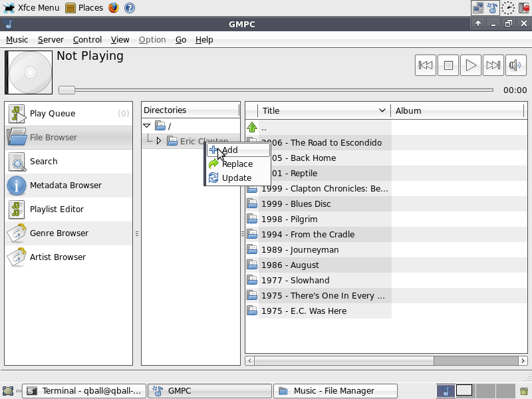Screen dimensions: 532x399
Task: Sort by the Title column header
Action: pyautogui.click(x=325, y=110)
